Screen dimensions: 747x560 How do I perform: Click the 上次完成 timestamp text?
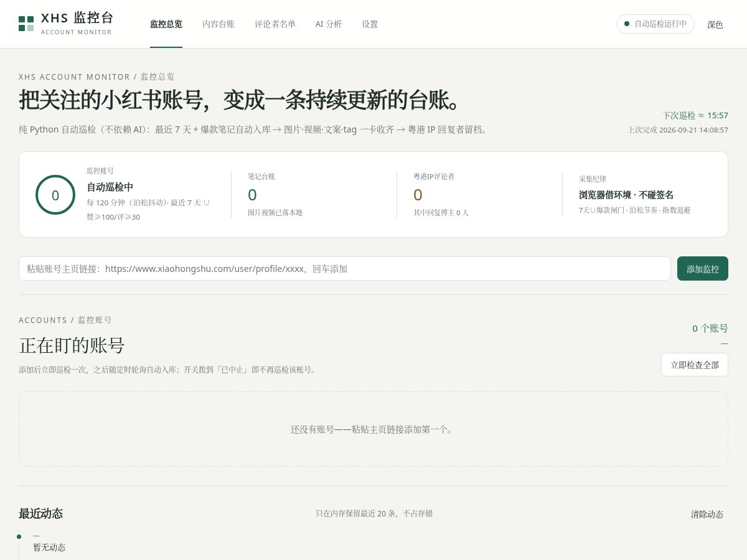pyautogui.click(x=678, y=130)
